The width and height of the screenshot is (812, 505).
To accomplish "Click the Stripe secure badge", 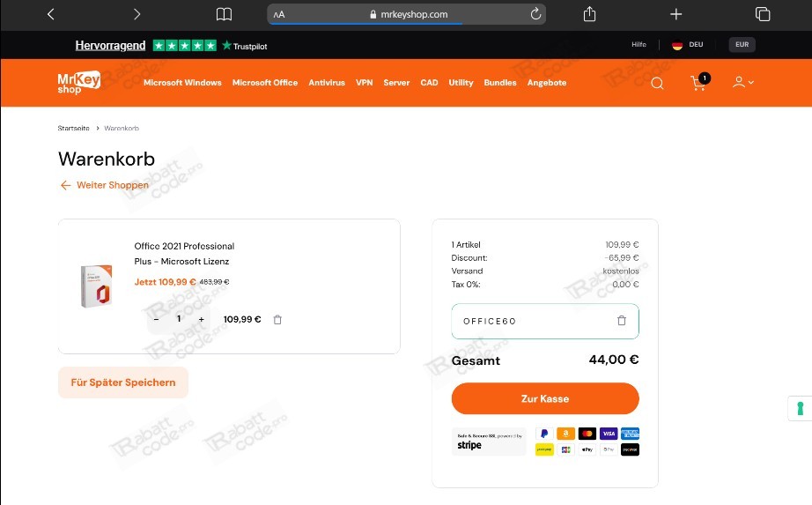I will pyautogui.click(x=490, y=442).
